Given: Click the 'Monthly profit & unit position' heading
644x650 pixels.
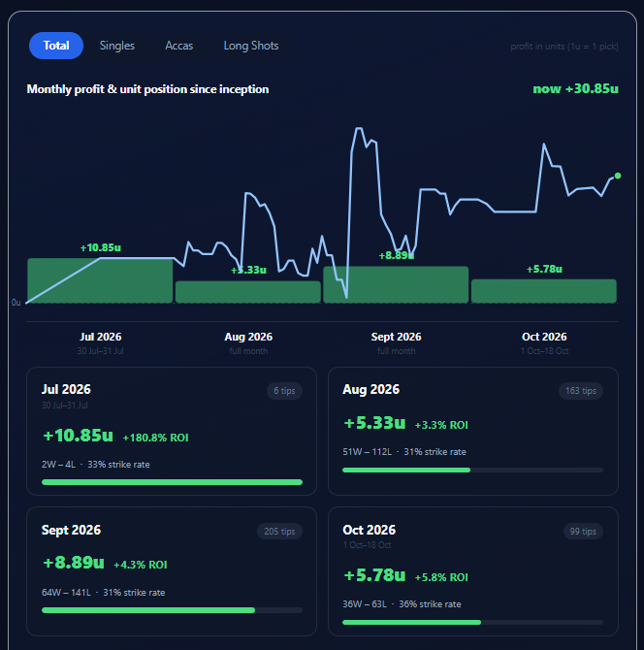Looking at the screenshot, I should 148,89.
